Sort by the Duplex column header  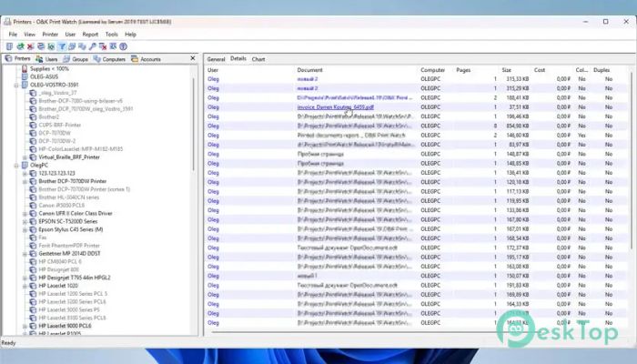click(x=602, y=70)
